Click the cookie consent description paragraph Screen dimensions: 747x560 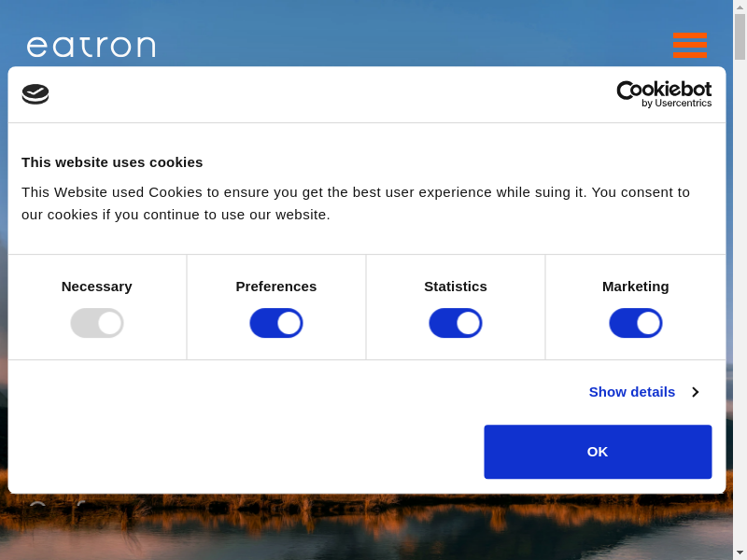click(355, 203)
